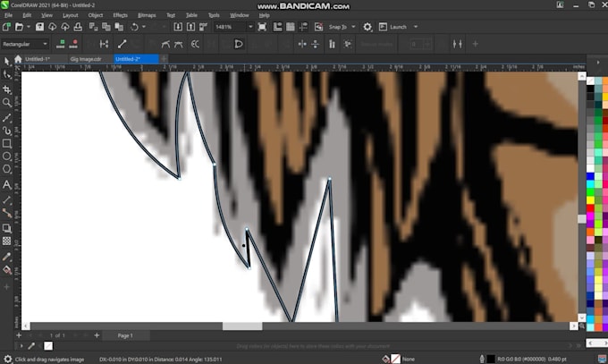
Task: Select the Color Eyedropper tool
Action: click(x=6, y=256)
